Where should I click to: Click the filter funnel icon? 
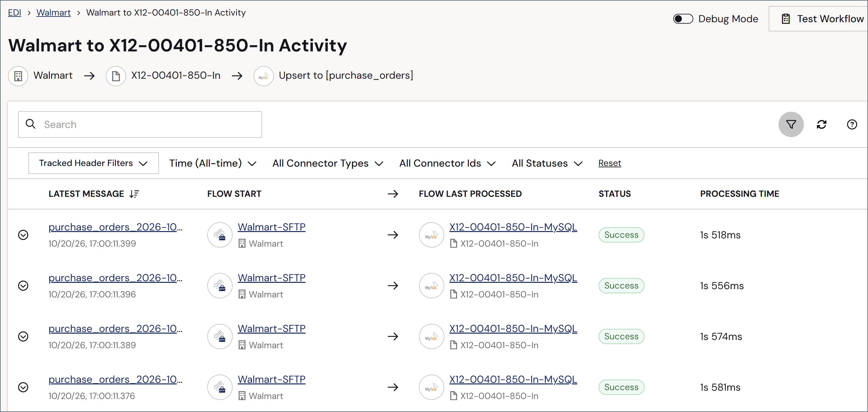pos(791,124)
